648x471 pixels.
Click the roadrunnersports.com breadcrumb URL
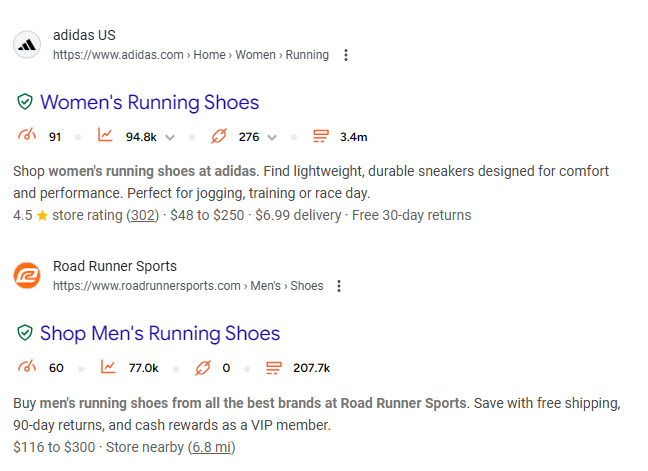click(188, 286)
